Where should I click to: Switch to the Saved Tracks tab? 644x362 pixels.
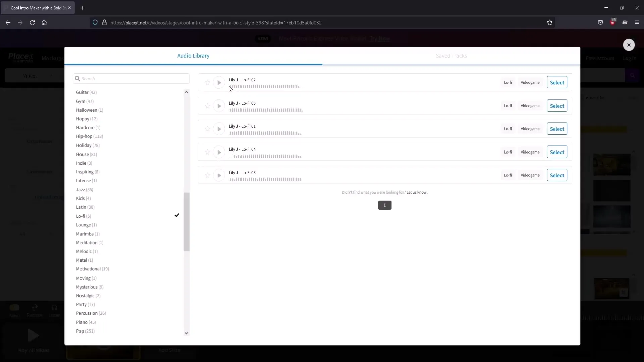[x=451, y=56]
